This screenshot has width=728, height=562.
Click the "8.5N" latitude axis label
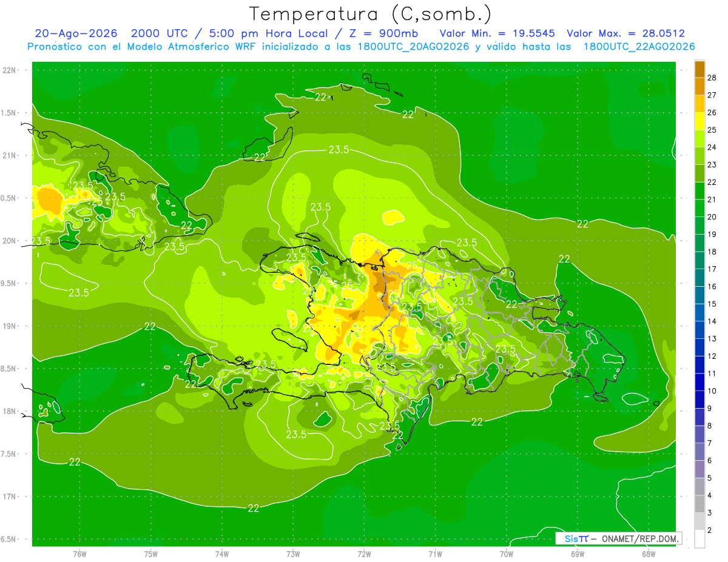(8, 369)
